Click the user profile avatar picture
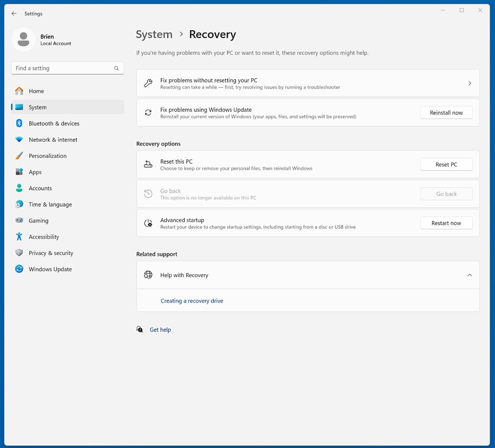Viewport: 495px width, 448px height. tap(24, 40)
